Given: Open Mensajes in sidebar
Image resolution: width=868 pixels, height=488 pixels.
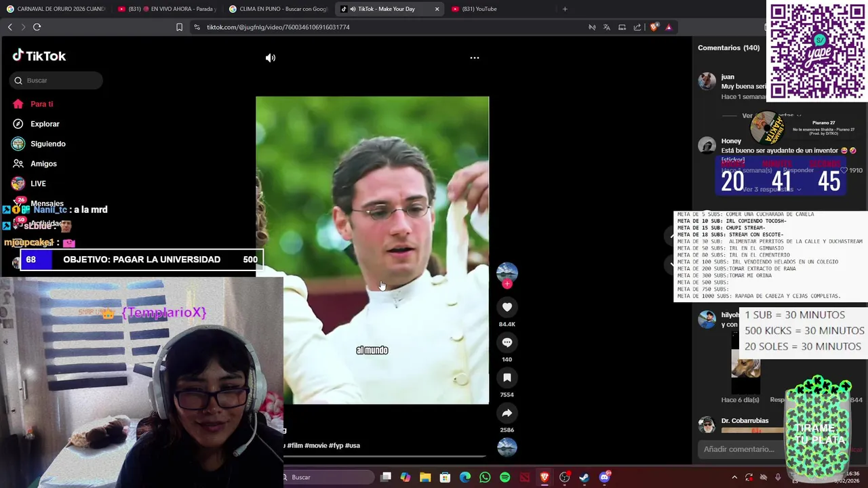Looking at the screenshot, I should [47, 203].
